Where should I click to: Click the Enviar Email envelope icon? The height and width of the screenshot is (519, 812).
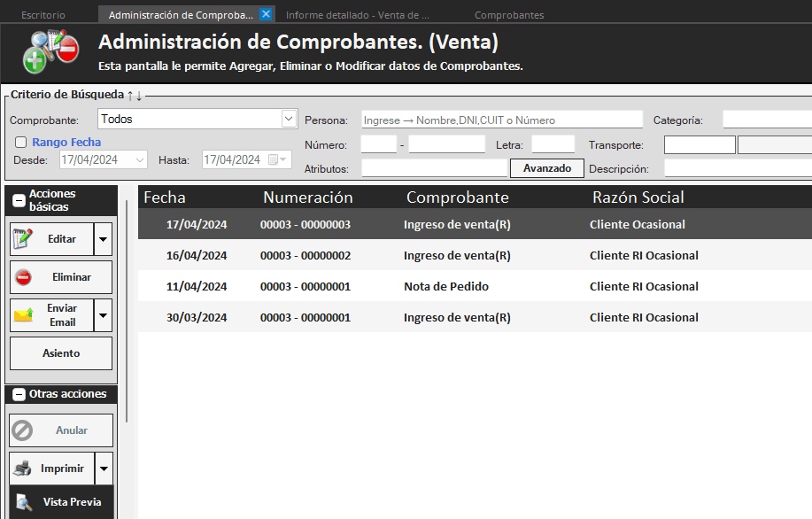(24, 315)
